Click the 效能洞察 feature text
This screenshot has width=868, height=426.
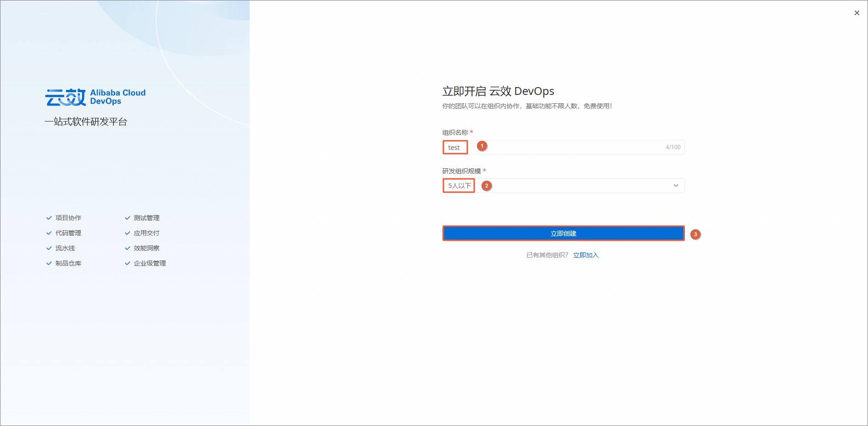click(146, 249)
